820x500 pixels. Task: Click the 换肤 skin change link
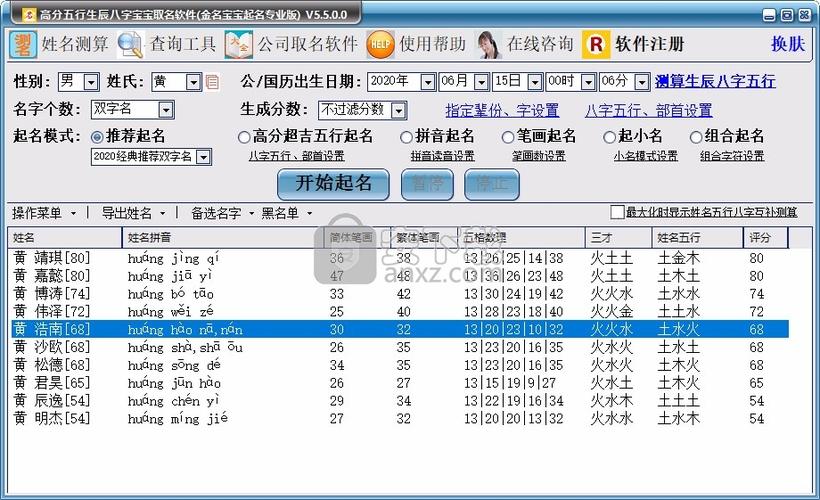tap(787, 44)
